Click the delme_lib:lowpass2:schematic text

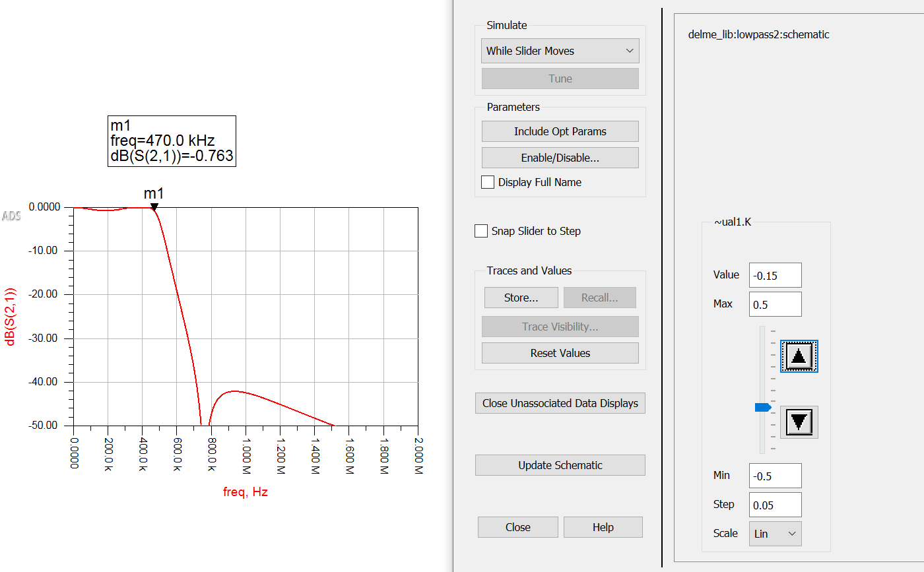pyautogui.click(x=758, y=34)
